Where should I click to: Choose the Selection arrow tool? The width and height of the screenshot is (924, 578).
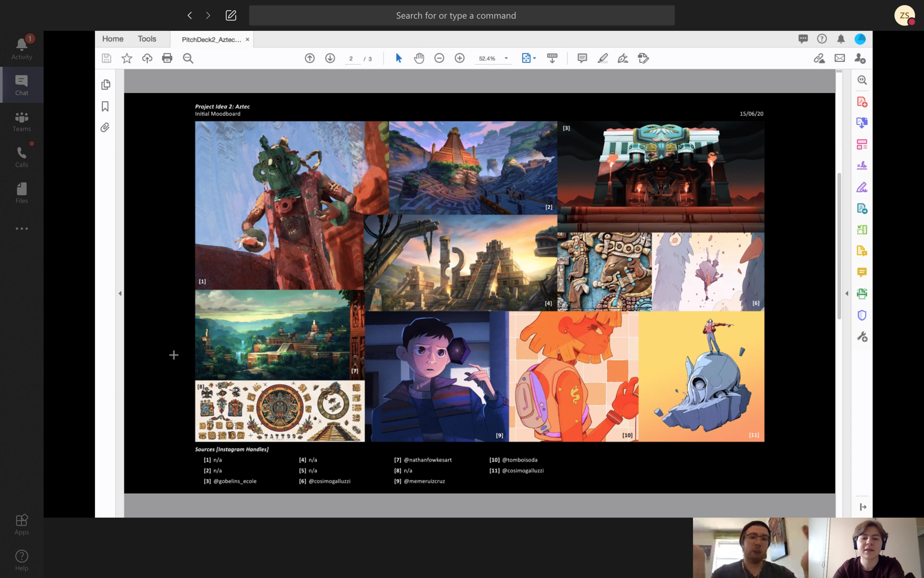tap(399, 58)
